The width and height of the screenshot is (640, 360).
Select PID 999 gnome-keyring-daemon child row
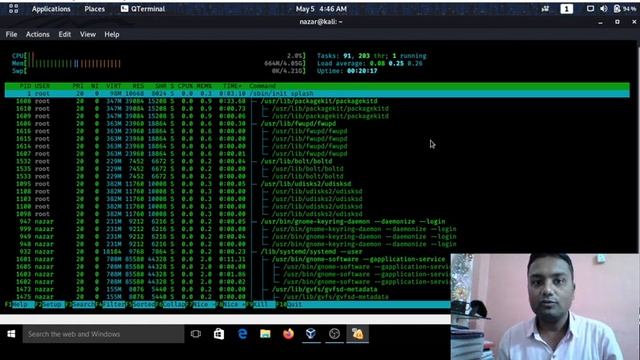coord(317,229)
